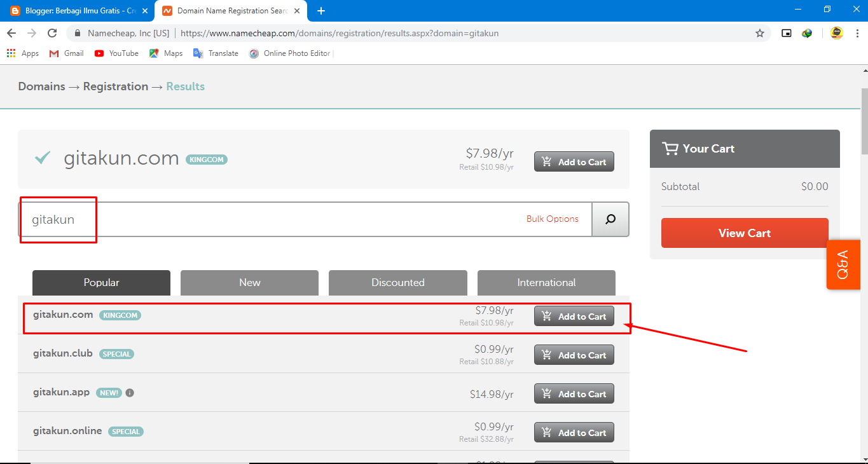Go back to the previous page
The image size is (868, 464).
(x=11, y=33)
